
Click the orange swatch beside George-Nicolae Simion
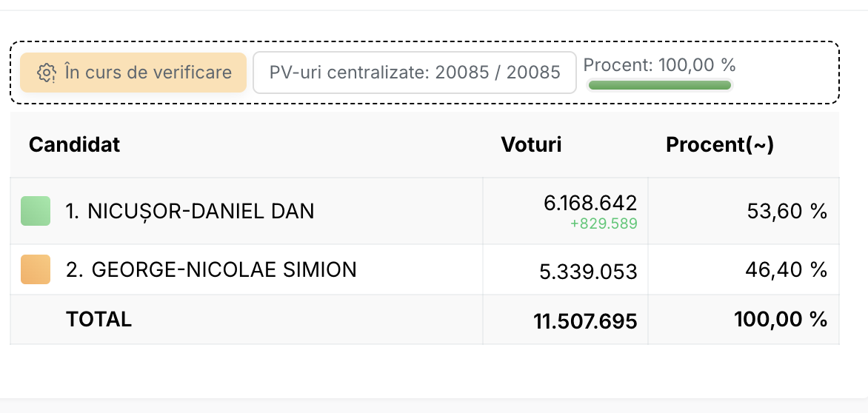pos(36,269)
